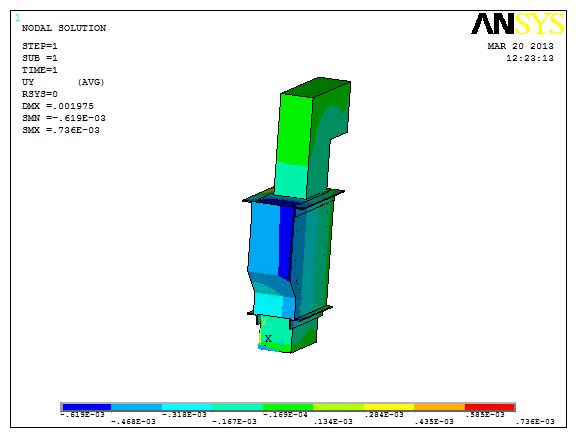Click the DMX =.001975 label

point(58,106)
